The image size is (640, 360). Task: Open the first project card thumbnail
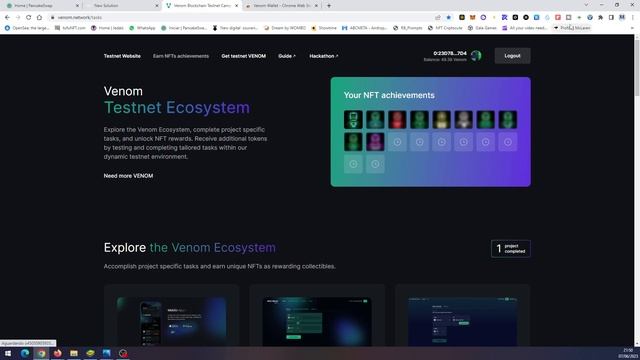(x=171, y=322)
